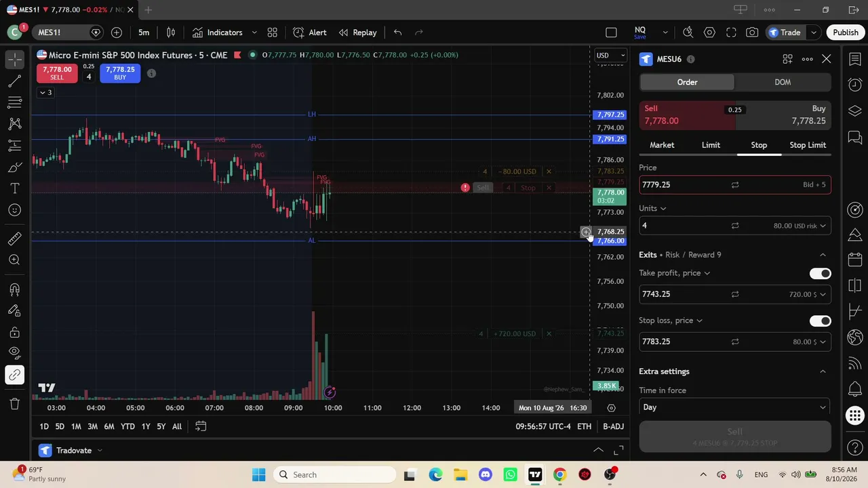
Task: Open the Take profit, price dropdown
Action: [675, 273]
